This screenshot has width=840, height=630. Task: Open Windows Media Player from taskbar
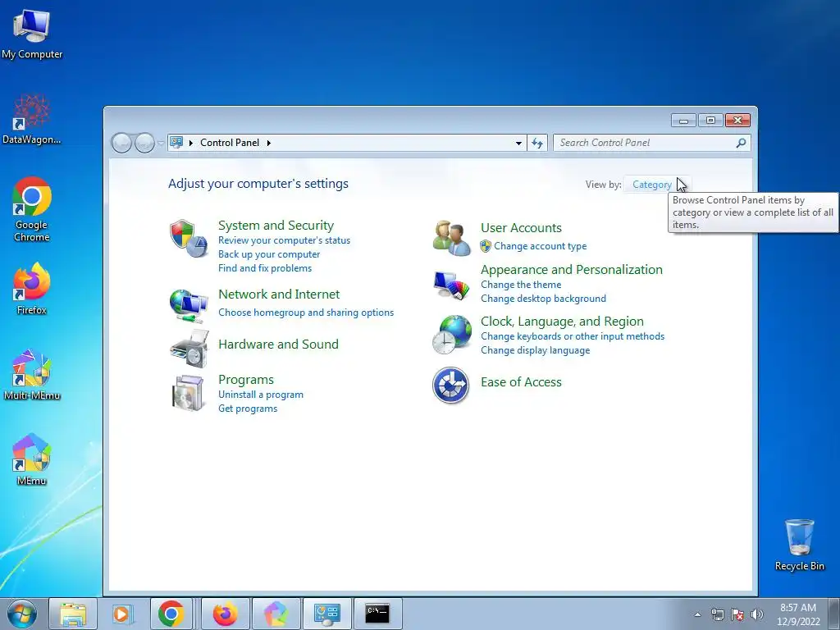click(x=122, y=614)
